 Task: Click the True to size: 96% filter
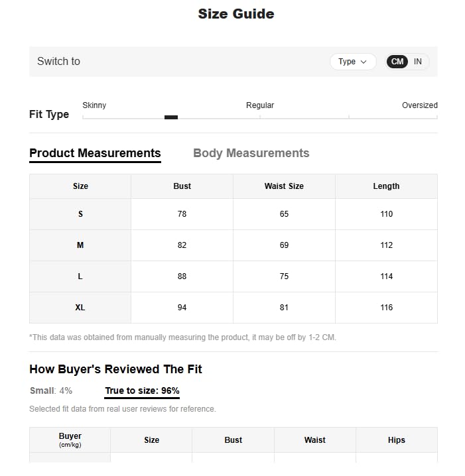[x=142, y=390]
